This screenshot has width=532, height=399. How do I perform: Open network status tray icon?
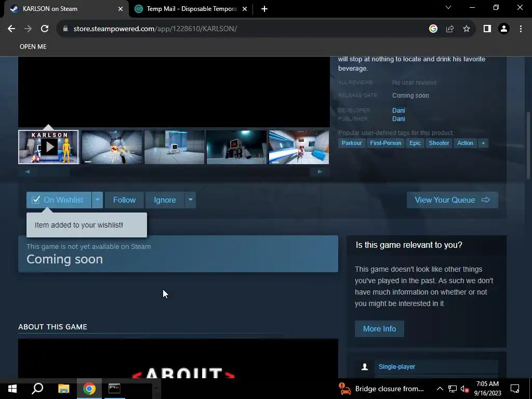(x=453, y=389)
